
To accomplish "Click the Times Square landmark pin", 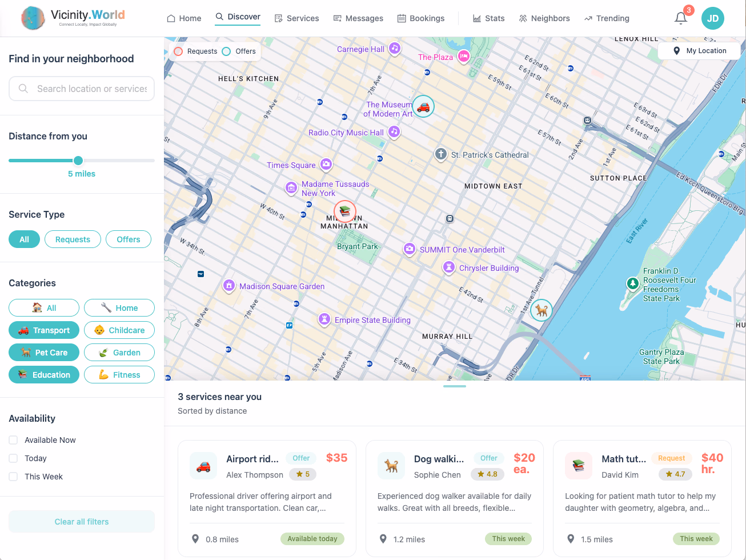I will point(326,165).
